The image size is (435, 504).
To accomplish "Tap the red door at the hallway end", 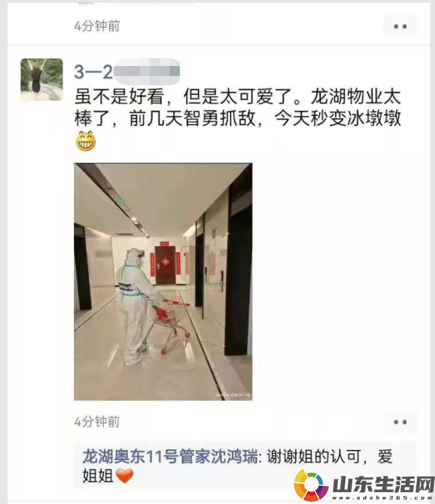I will 165,265.
